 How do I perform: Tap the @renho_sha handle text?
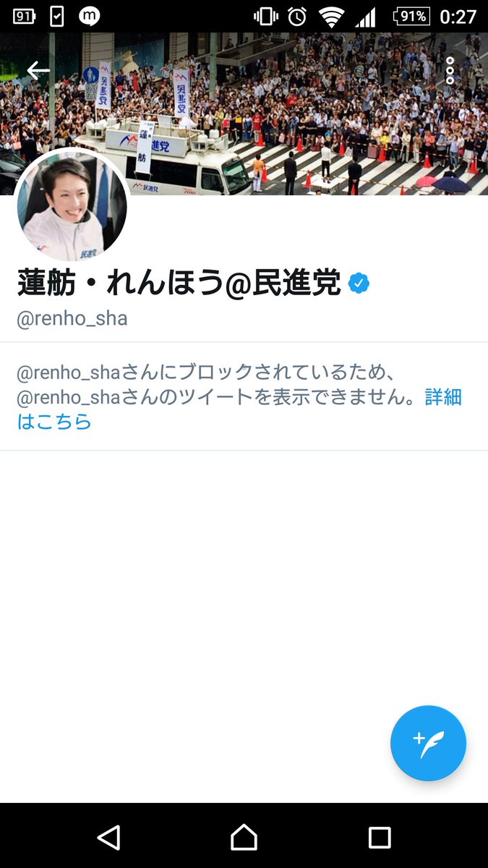(x=72, y=319)
